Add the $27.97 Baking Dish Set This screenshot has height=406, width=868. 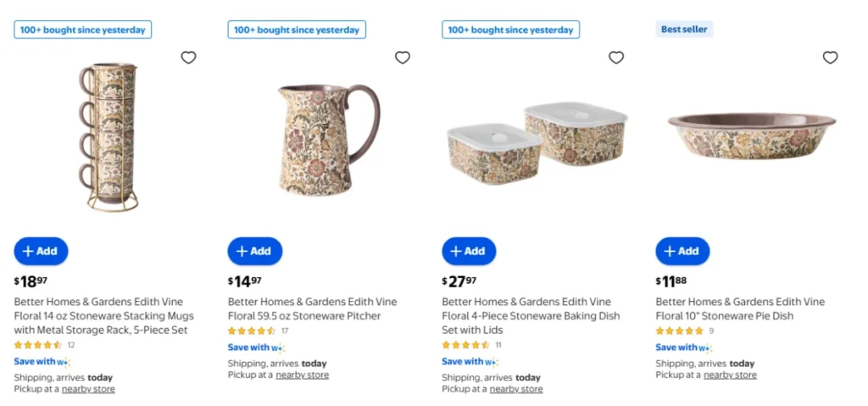pos(469,251)
